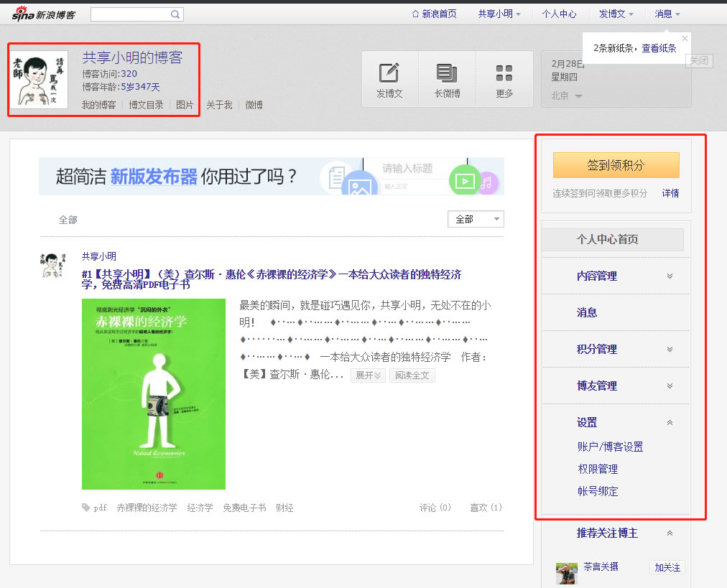
Task: Expand the 积分管理 section
Action: tap(670, 350)
